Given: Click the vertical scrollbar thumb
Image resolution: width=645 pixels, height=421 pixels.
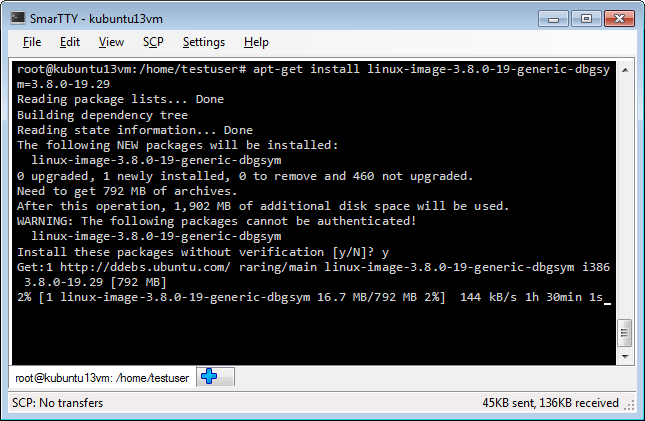Looking at the screenshot, I should coord(625,333).
